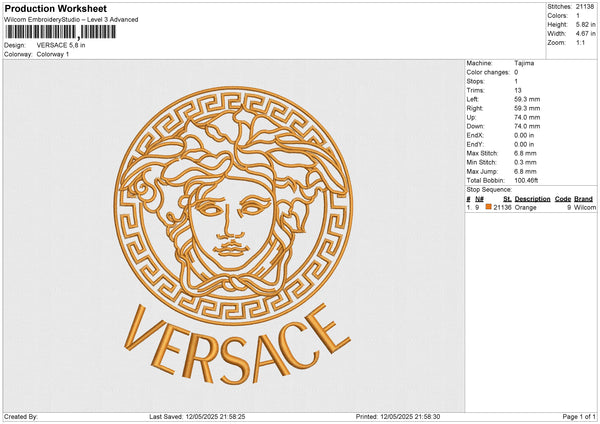Click the Zoom value 1:1
Image resolution: width=600 pixels, height=424 pixels.
(x=580, y=43)
